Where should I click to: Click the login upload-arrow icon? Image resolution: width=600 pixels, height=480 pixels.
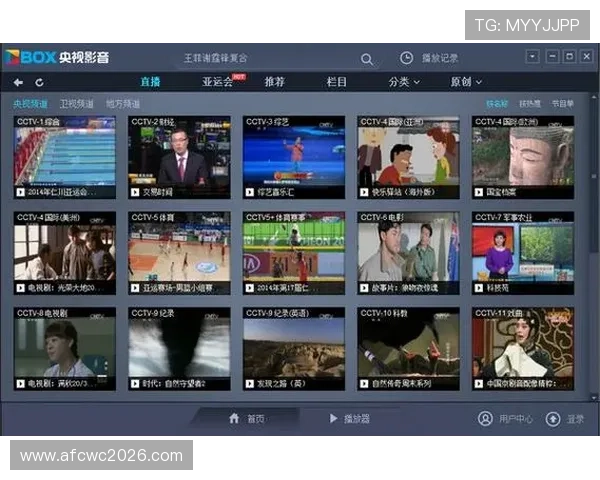point(553,419)
